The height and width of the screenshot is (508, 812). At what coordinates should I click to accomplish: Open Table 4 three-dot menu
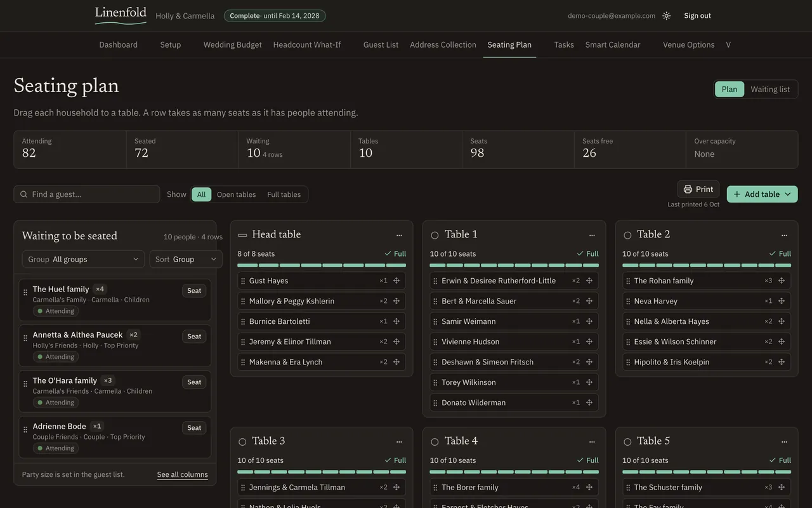click(x=592, y=441)
